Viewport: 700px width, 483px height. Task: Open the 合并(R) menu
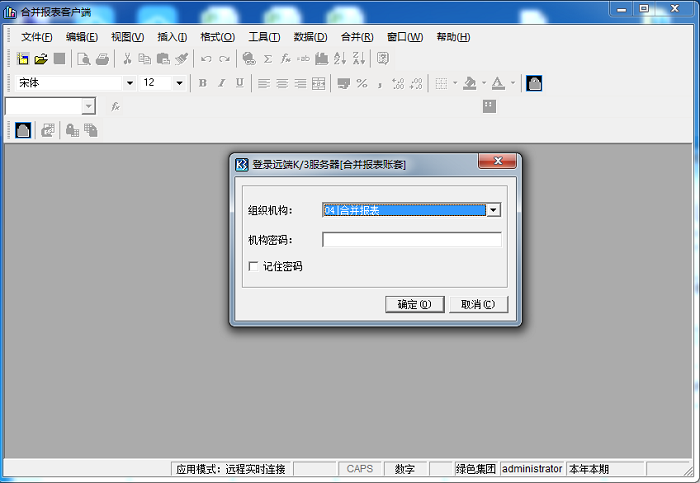coord(357,37)
